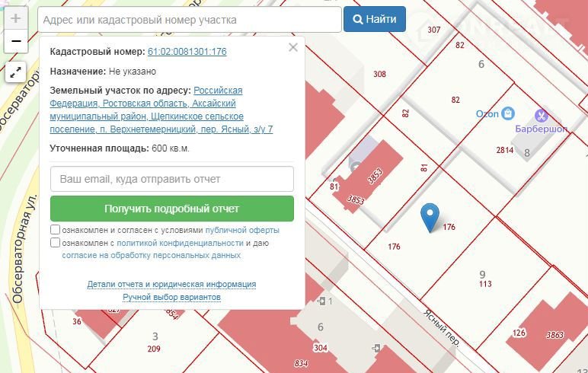Close the cadastral info popup
The image size is (588, 373).
pos(293,48)
